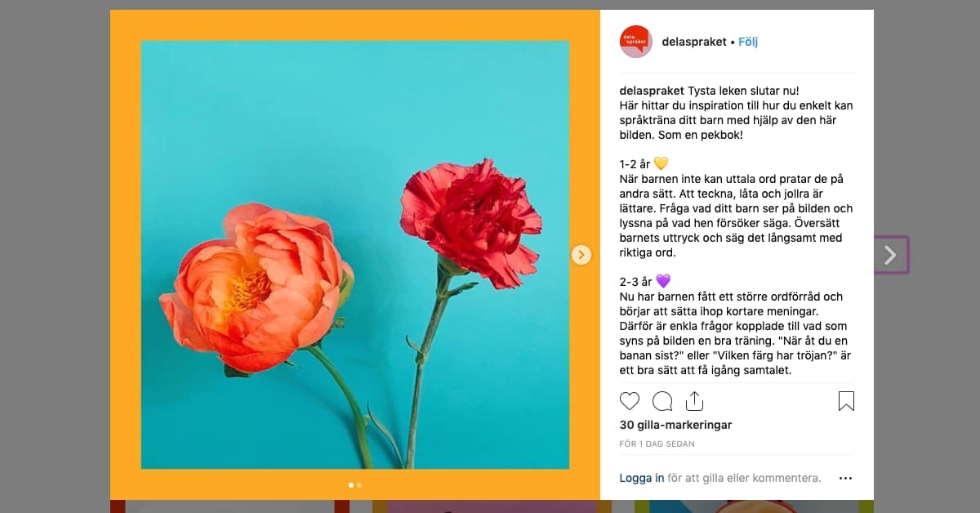Click Logga in link
This screenshot has width=980, height=513.
642,478
